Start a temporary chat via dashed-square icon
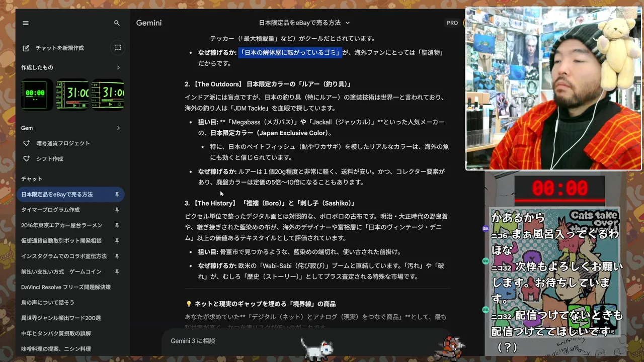 (117, 48)
